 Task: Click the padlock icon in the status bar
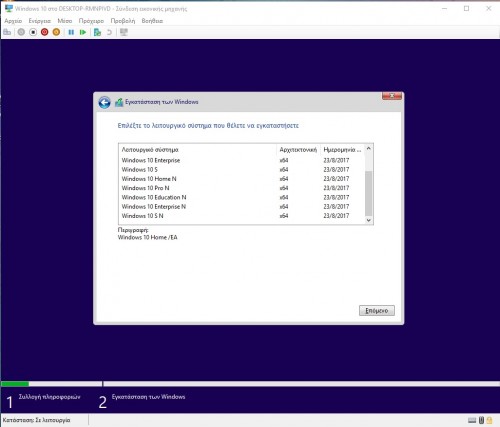tap(489, 420)
